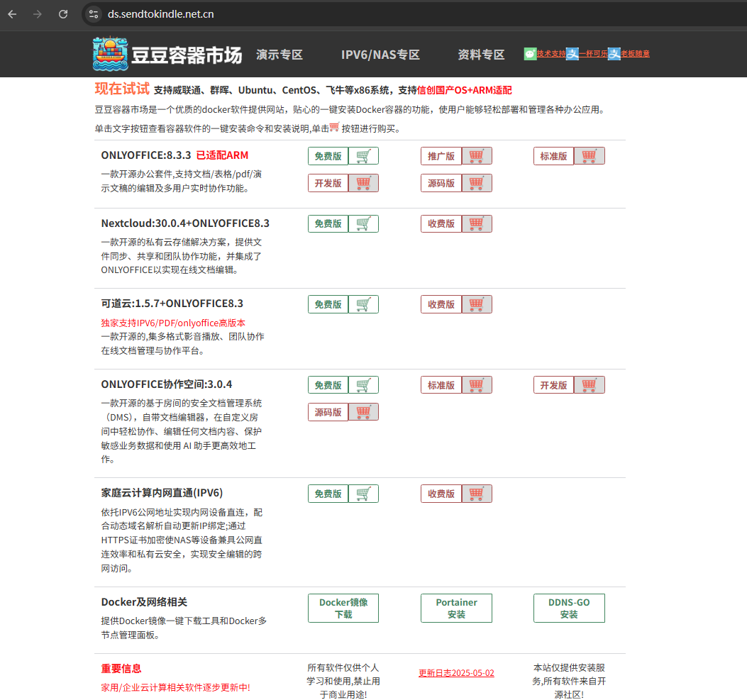Click ONLYOFFICE 免费版 button
This screenshot has height=700, width=747.
pyautogui.click(x=328, y=156)
